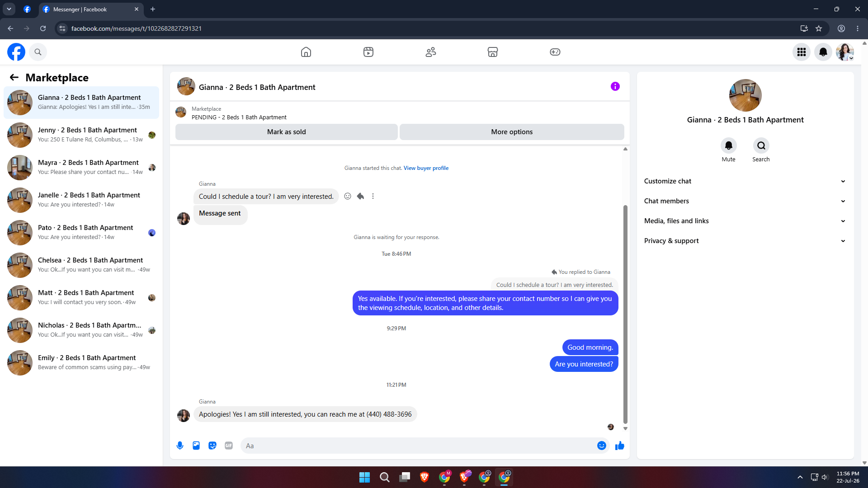868x488 pixels.
Task: Reload the page
Action: point(43,28)
